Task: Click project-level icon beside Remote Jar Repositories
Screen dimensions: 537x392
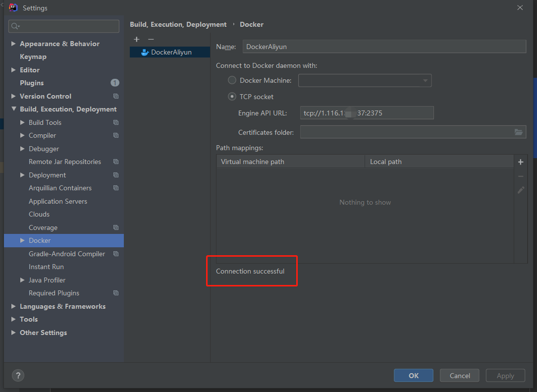Action: pos(116,162)
